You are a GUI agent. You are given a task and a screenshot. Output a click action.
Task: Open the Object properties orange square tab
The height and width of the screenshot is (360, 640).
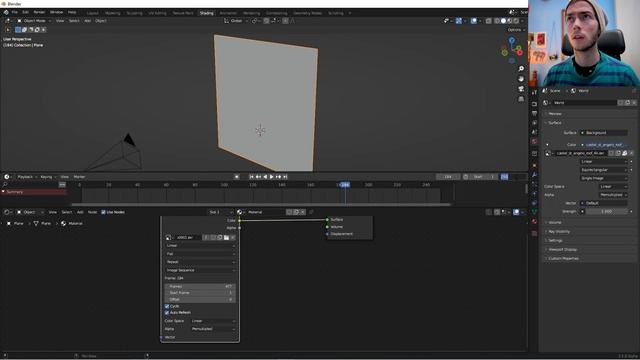pyautogui.click(x=534, y=165)
